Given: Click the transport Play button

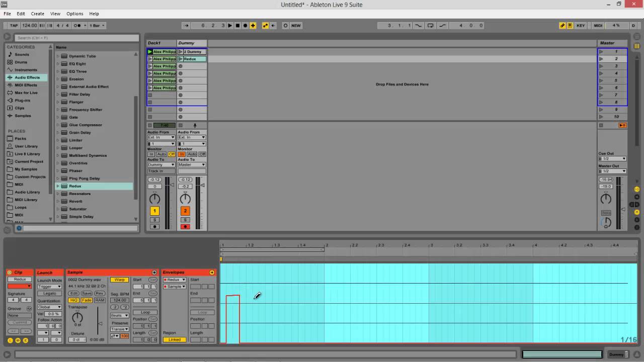Looking at the screenshot, I should (230, 26).
